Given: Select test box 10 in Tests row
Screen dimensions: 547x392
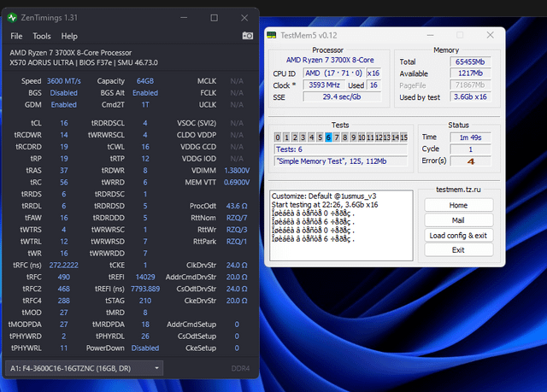Looking at the screenshot, I should [x=362, y=137].
